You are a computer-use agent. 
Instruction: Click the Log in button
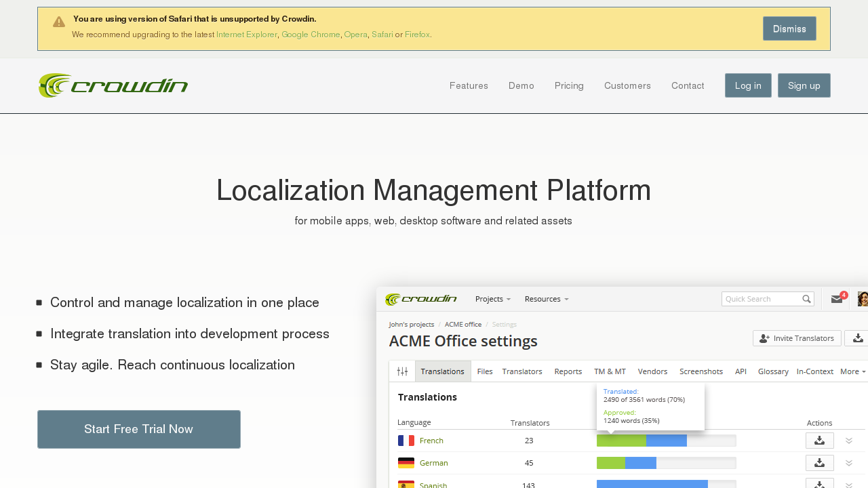point(748,85)
